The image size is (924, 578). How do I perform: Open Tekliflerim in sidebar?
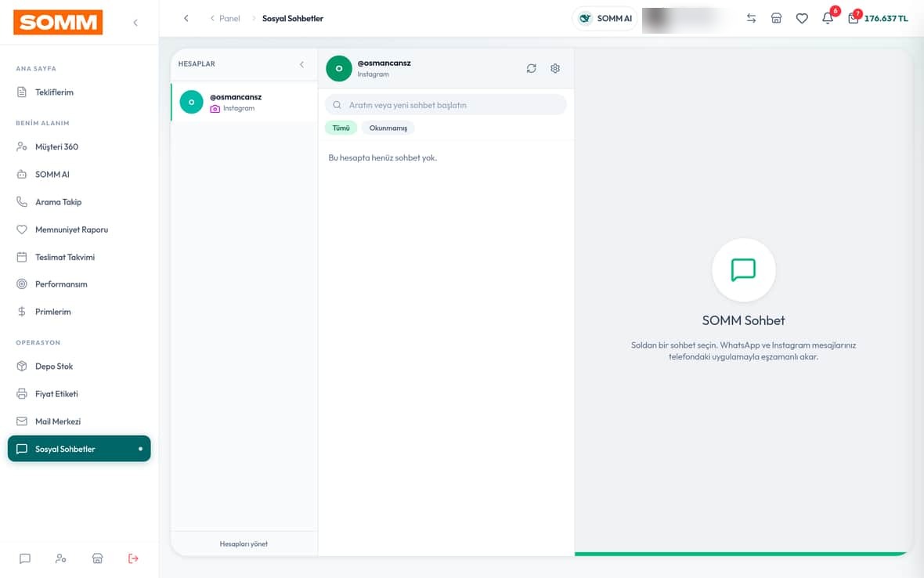pos(79,92)
